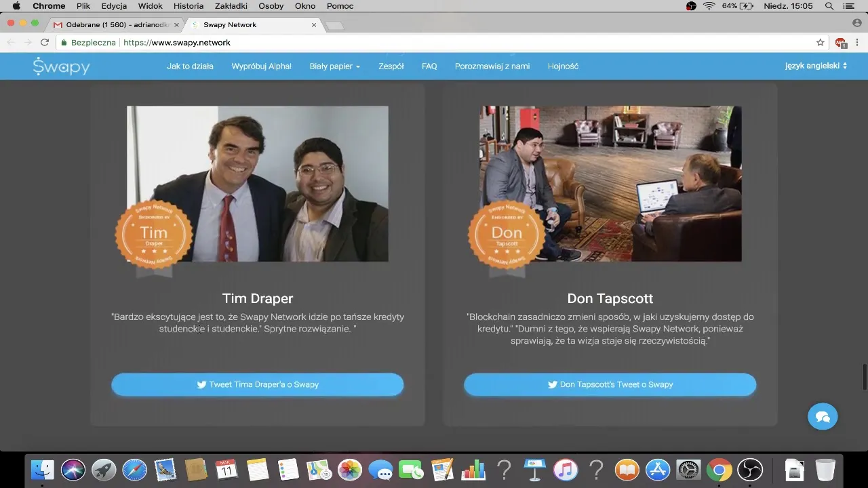Open the język angielski language selector
The image size is (868, 488).
click(x=816, y=66)
